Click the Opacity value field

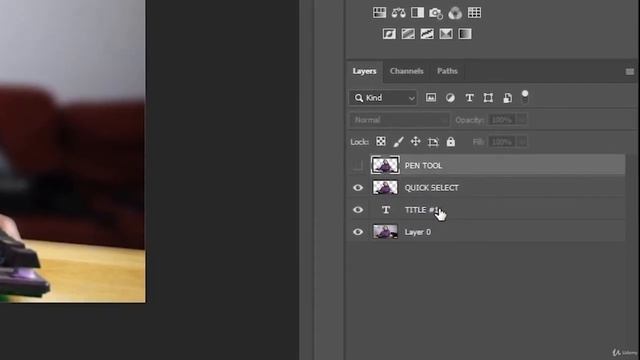coord(502,120)
